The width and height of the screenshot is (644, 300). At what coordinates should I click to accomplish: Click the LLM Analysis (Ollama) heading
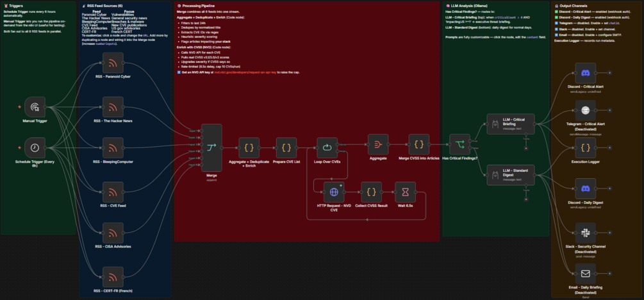coord(467,6)
